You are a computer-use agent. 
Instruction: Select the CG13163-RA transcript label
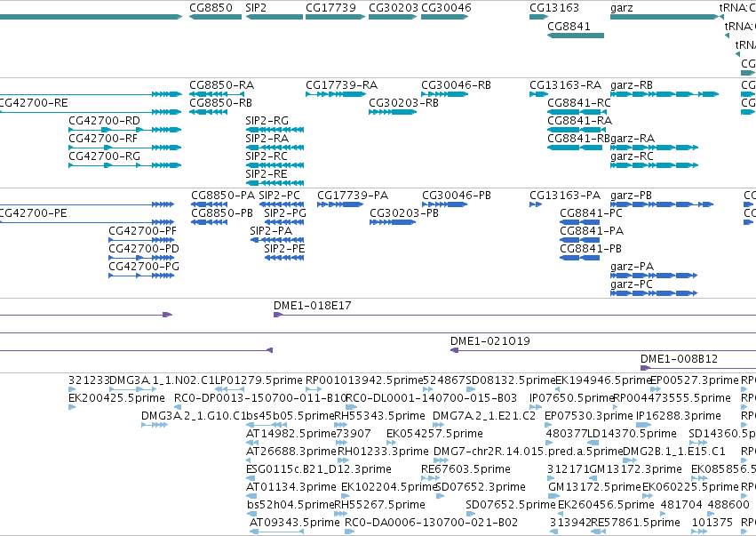tap(565, 85)
